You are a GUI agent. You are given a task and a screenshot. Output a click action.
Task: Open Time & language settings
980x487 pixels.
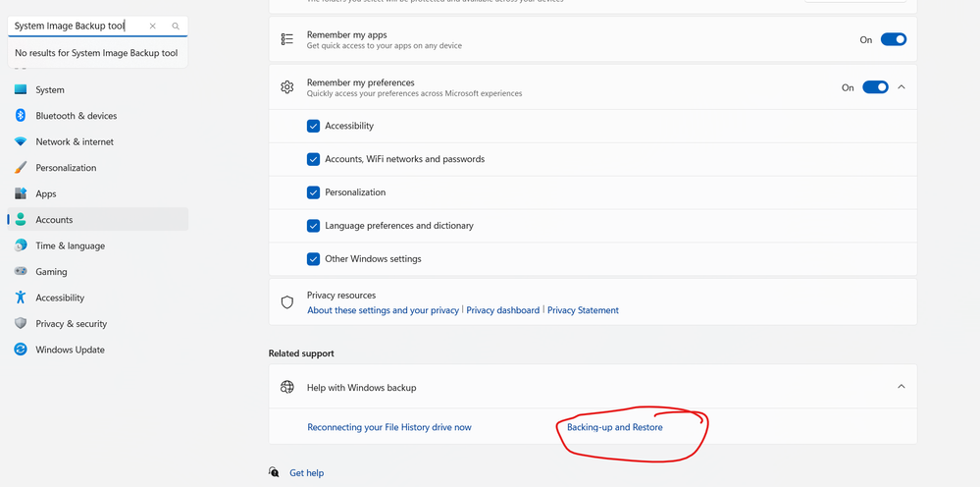(x=97, y=245)
